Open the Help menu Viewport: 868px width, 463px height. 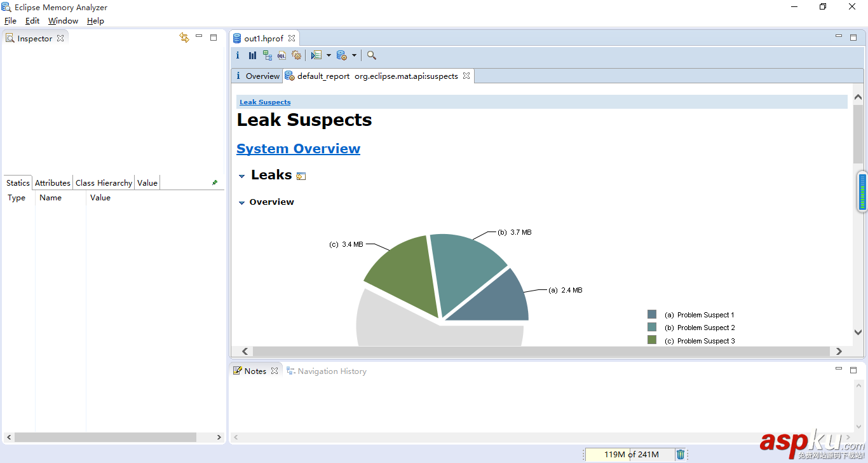coord(95,21)
